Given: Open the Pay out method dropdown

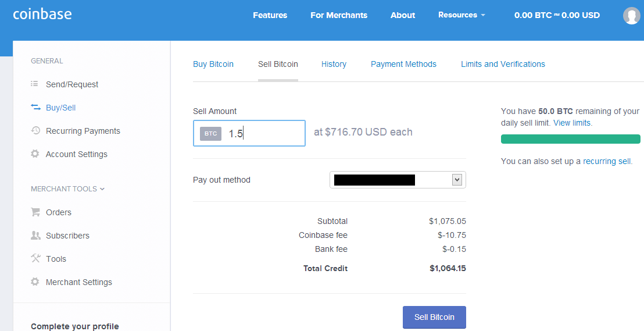Looking at the screenshot, I should 398,180.
